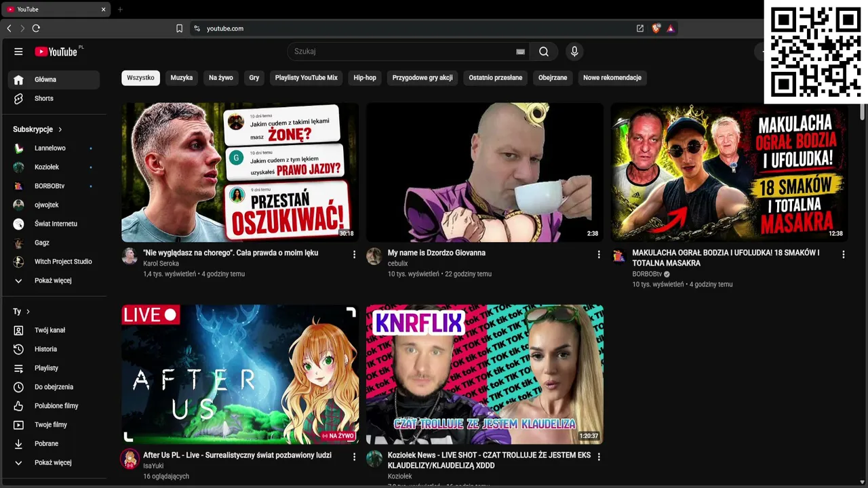
Task: Open the MAKULACHA OGRAŁ BODZIA video title
Action: (x=726, y=258)
